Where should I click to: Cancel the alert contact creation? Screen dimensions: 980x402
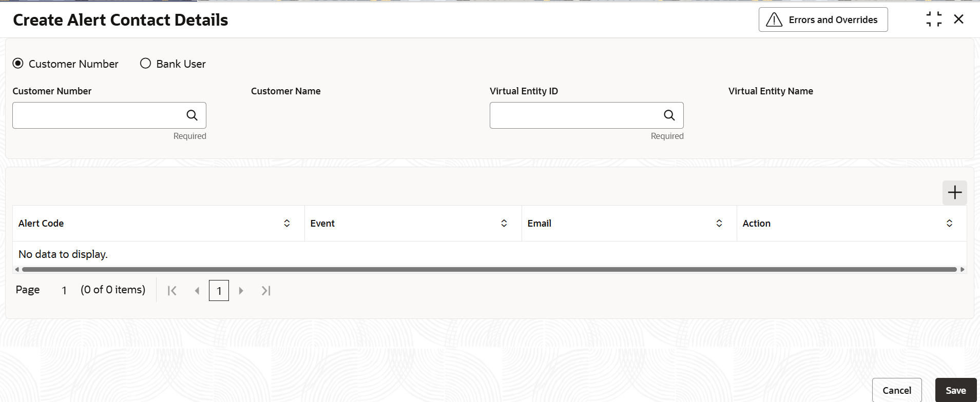[897, 390]
